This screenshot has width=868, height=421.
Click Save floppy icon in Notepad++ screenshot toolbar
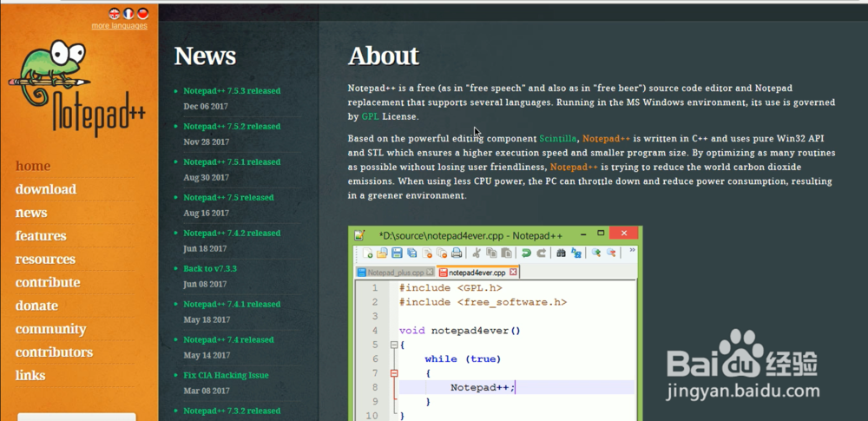click(397, 253)
